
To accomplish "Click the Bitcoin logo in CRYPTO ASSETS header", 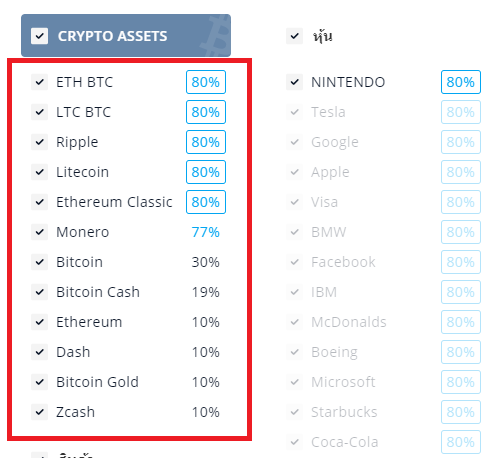I will click(214, 36).
